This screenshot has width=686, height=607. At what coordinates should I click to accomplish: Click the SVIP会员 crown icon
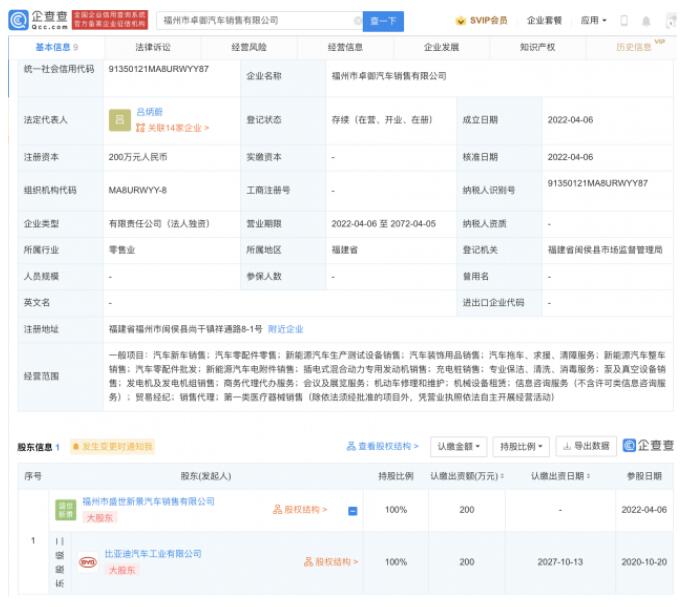coord(460,20)
